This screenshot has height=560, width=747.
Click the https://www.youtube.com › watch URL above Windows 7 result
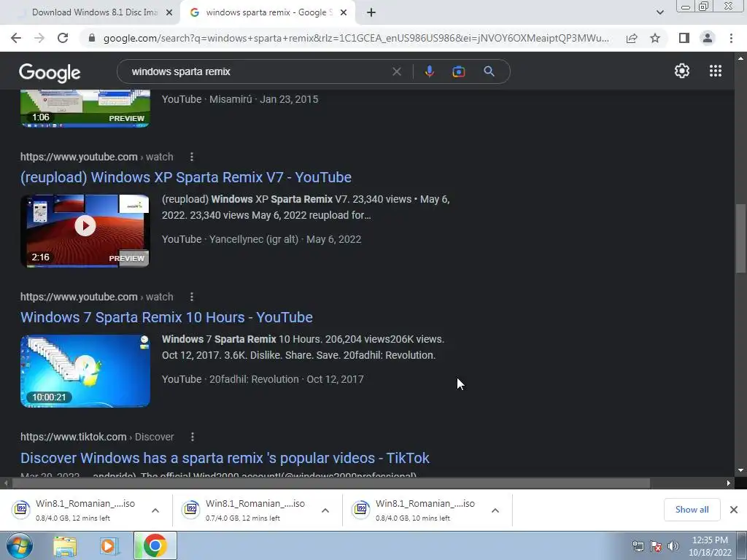pos(97,297)
